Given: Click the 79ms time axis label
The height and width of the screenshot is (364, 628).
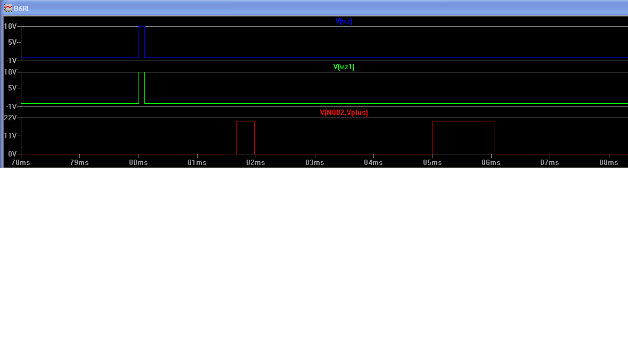Looking at the screenshot, I should pos(79,162).
